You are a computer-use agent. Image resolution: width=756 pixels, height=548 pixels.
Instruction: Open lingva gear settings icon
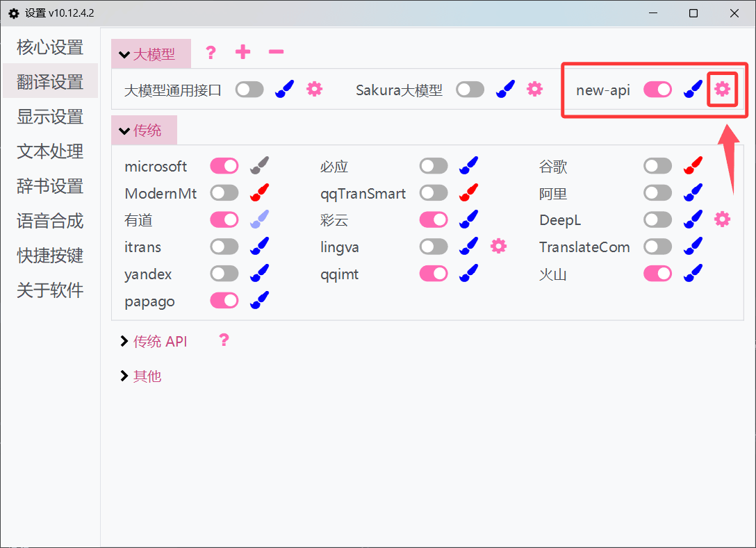point(498,247)
